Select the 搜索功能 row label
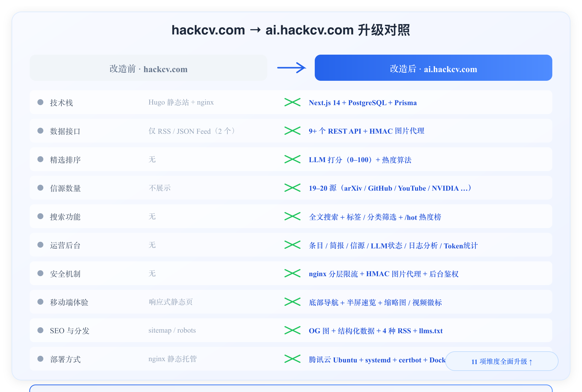The image size is (582, 392). point(65,217)
